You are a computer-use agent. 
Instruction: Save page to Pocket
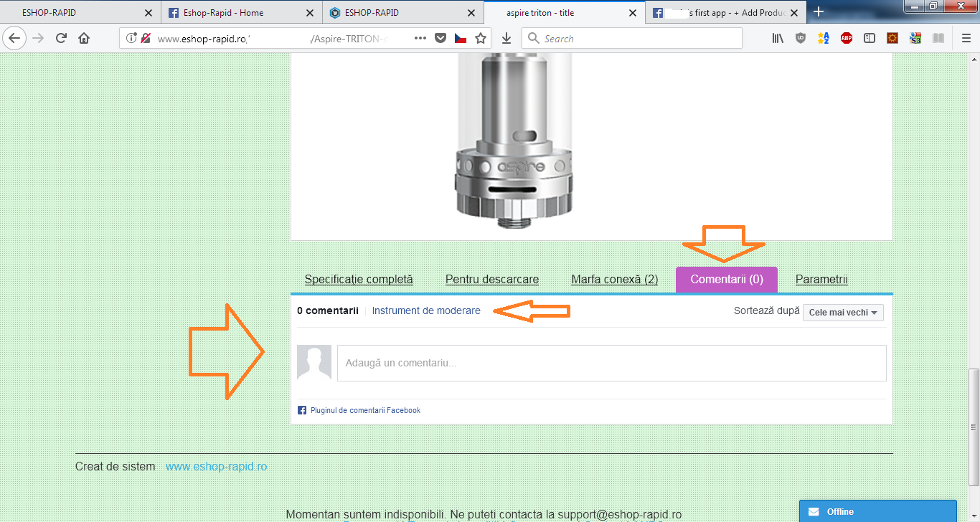click(x=441, y=39)
